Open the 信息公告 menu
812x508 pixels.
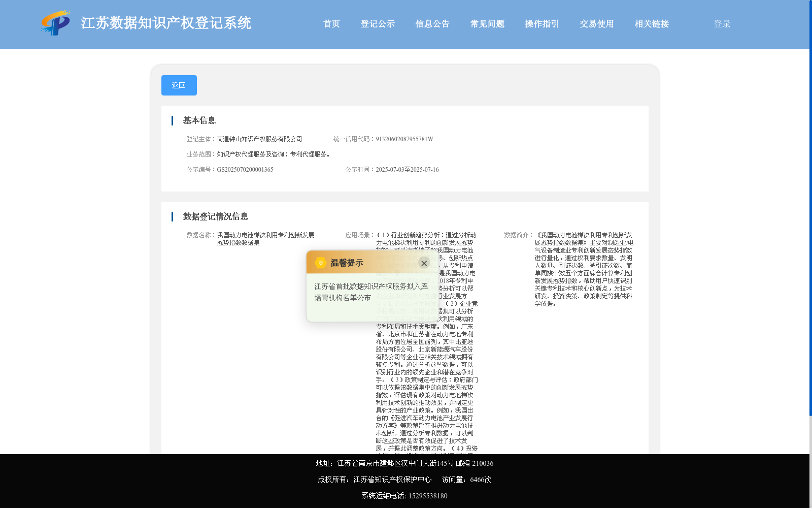coord(432,24)
